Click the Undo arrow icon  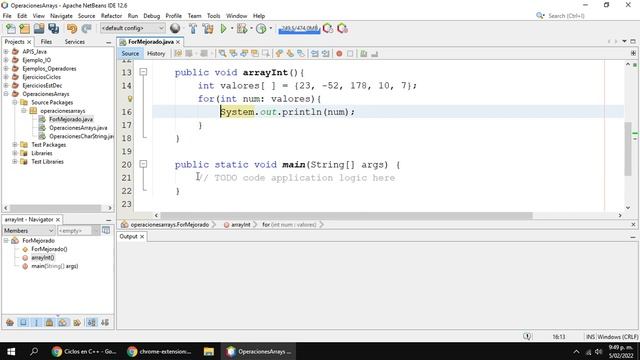(x=72, y=29)
